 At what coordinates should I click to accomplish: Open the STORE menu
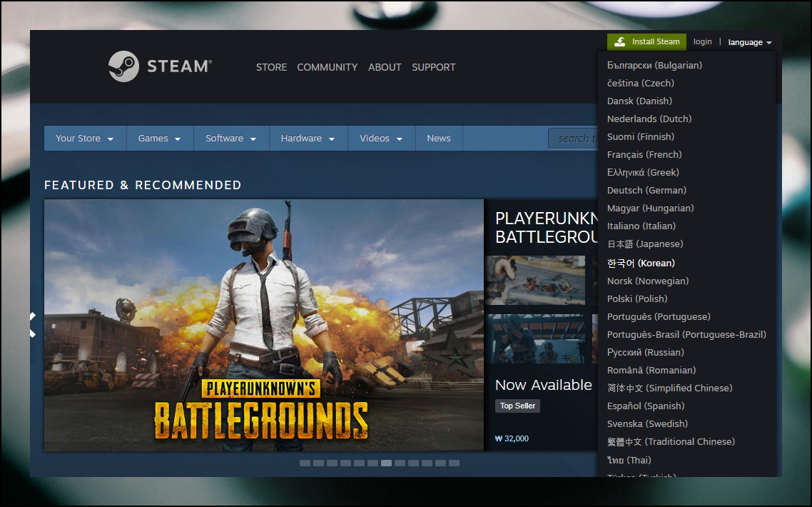[x=271, y=67]
